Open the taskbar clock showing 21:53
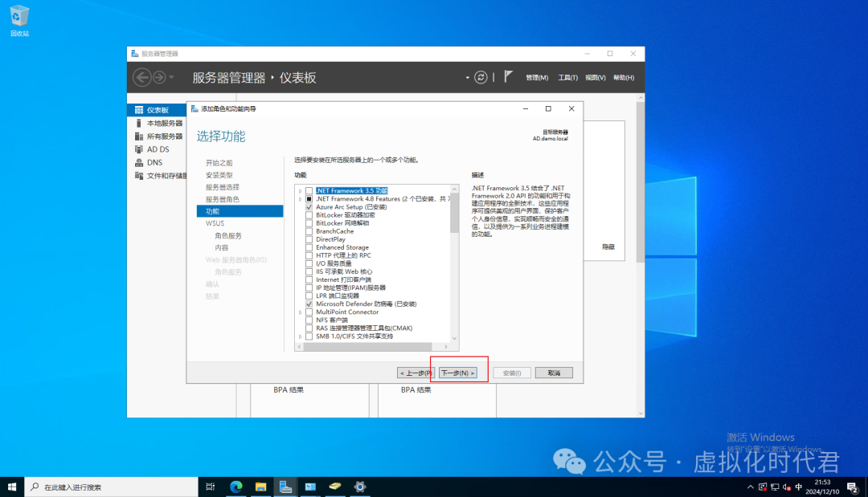868x497 pixels. [x=822, y=487]
